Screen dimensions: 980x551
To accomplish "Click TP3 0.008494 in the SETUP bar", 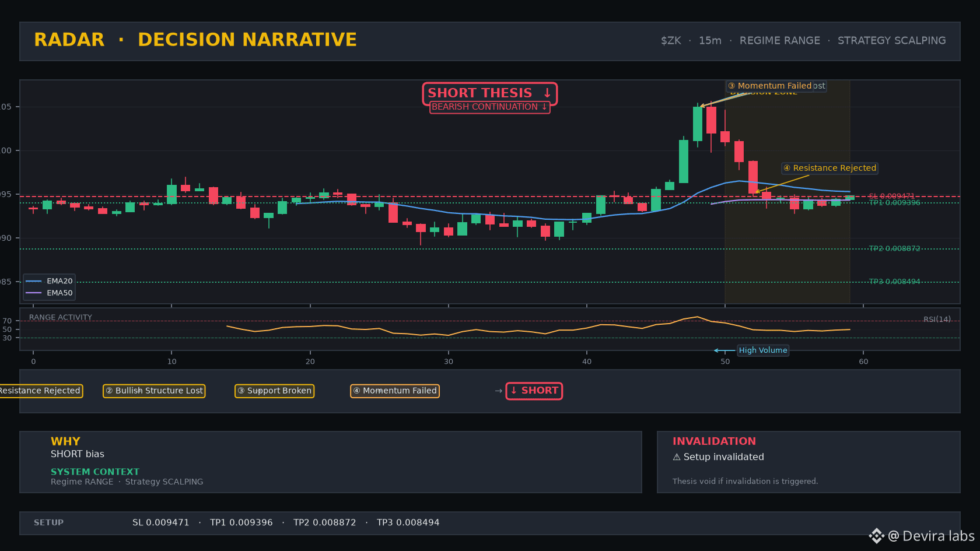I will click(x=408, y=522).
